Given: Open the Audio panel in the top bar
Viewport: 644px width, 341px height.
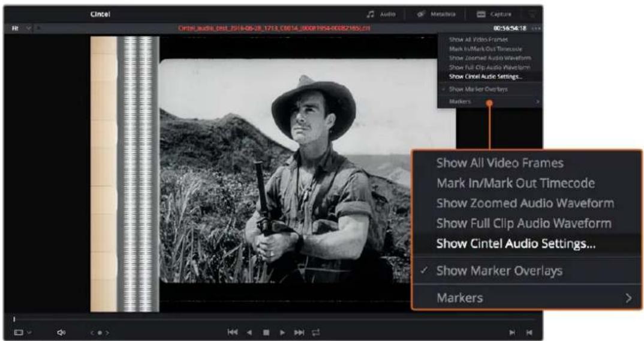Looking at the screenshot, I should (x=381, y=14).
